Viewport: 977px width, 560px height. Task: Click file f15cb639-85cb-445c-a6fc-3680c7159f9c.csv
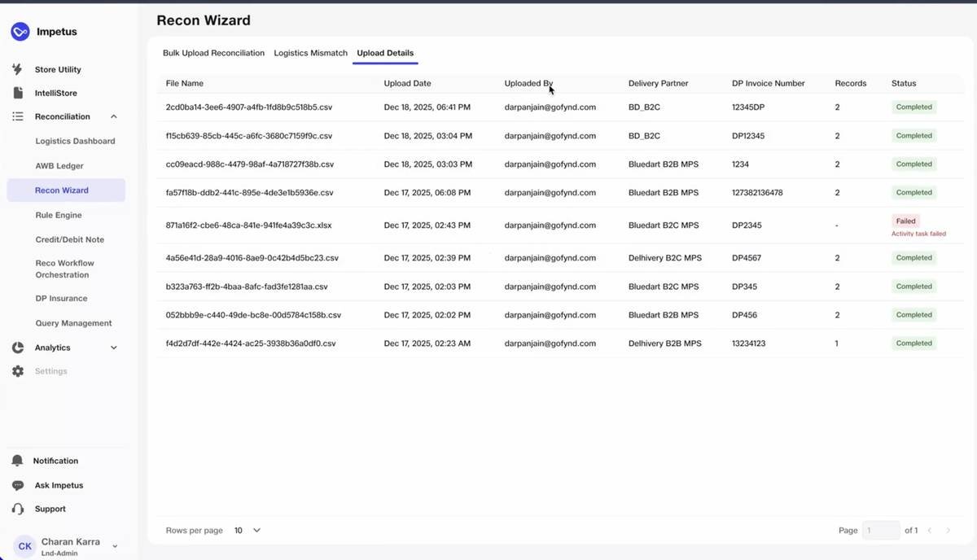pos(249,136)
